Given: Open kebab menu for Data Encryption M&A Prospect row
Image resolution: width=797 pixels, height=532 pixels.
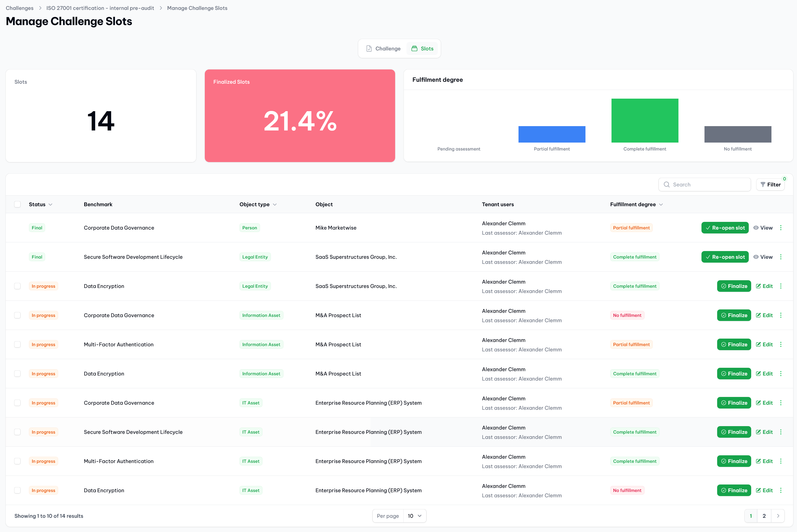Looking at the screenshot, I should (781, 374).
